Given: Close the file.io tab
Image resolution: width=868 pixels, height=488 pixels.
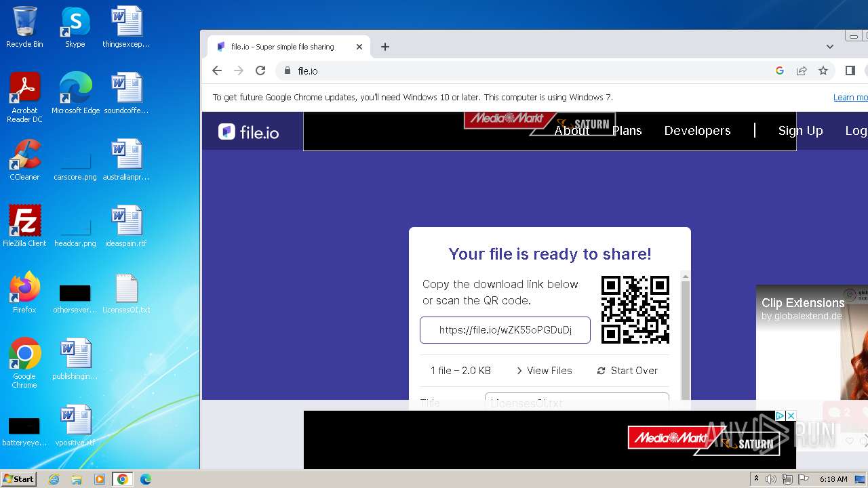Looking at the screenshot, I should (x=359, y=47).
